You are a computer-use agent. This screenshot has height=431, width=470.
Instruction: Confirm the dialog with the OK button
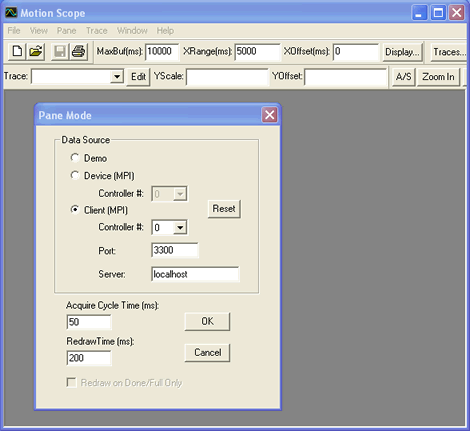coord(207,321)
